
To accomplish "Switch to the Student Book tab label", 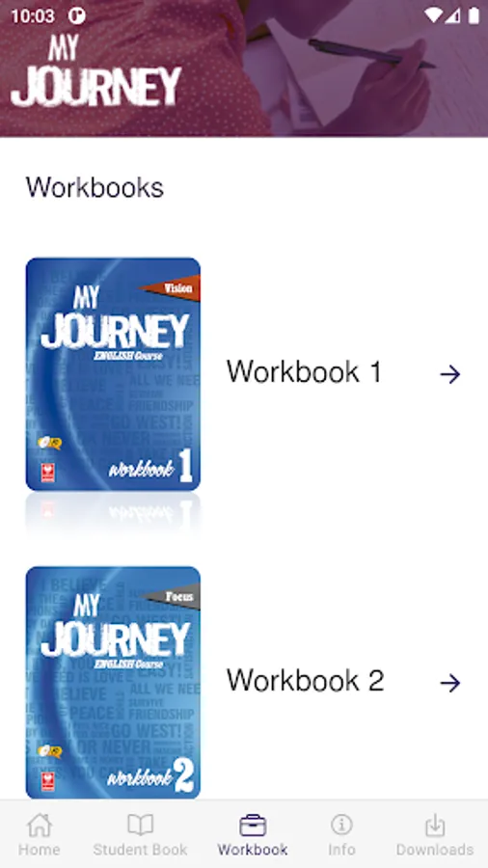I will (x=140, y=849).
